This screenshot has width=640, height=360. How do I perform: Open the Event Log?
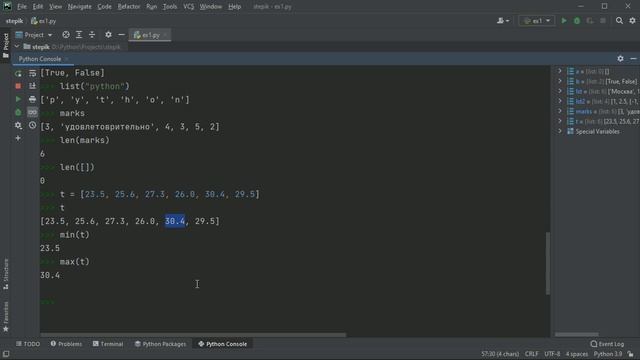click(x=607, y=344)
